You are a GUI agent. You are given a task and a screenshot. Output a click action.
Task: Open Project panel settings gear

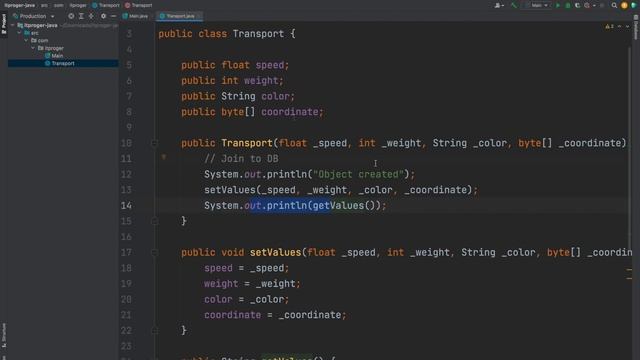click(x=103, y=16)
